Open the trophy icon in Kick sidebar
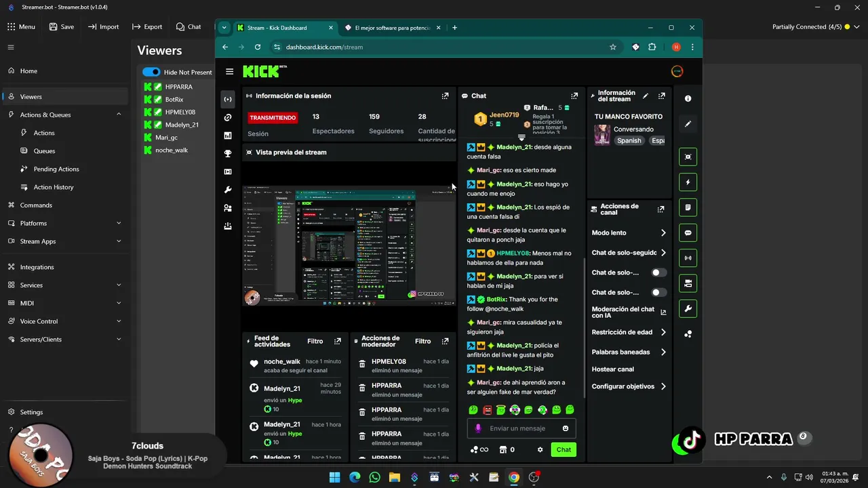This screenshot has height=488, width=868. click(228, 154)
